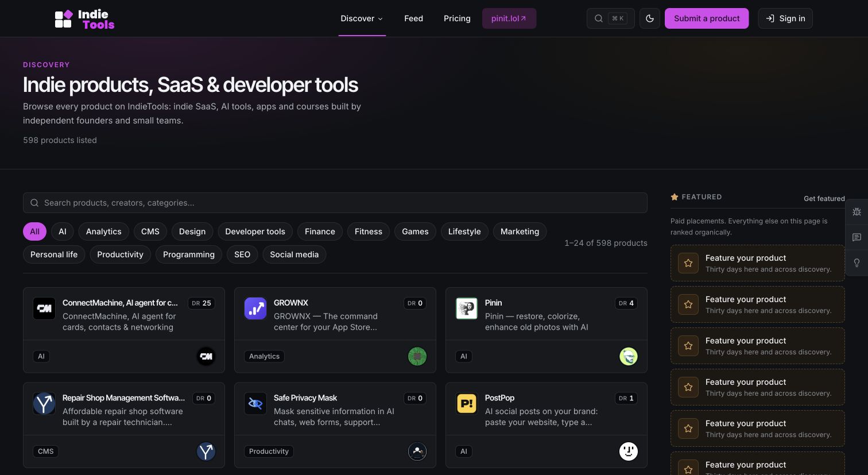Image resolution: width=868 pixels, height=475 pixels.
Task: Open the Safe Privacy Mask title
Action: click(x=305, y=398)
